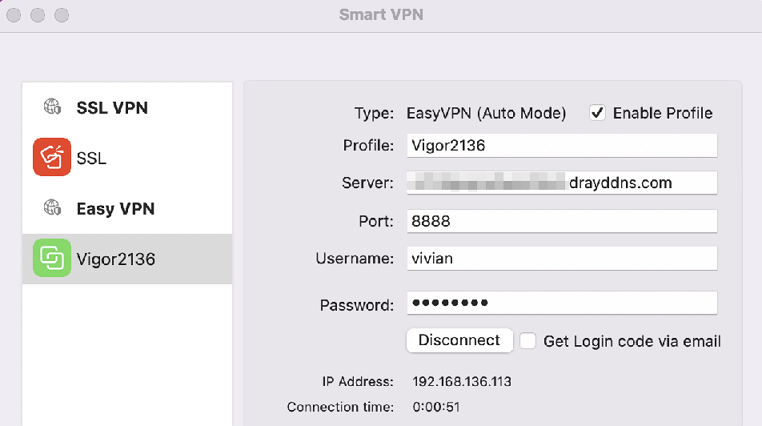Click into the Profile name field
The height and width of the screenshot is (426, 762).
point(562,146)
